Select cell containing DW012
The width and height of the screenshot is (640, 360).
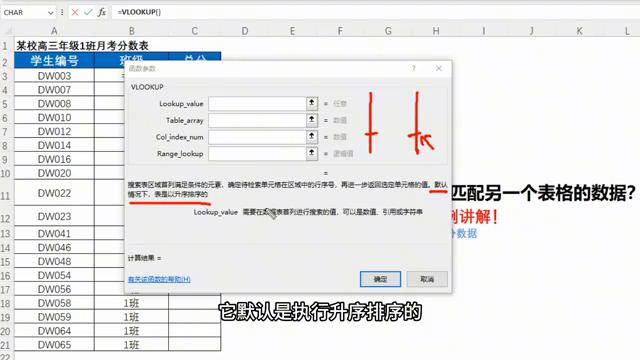point(54,131)
